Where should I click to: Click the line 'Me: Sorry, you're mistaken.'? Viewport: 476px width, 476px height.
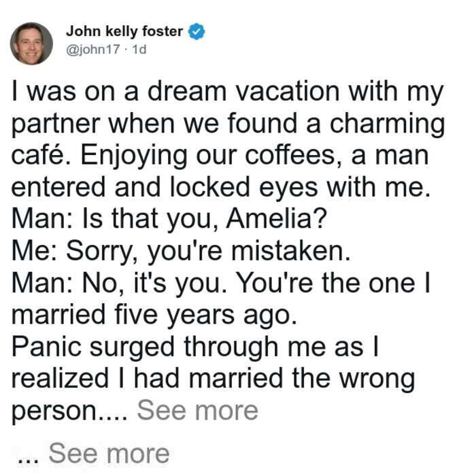(181, 251)
